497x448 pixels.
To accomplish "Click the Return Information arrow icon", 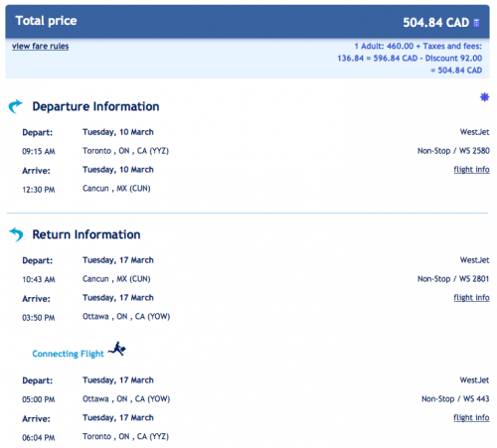I will (16, 234).
